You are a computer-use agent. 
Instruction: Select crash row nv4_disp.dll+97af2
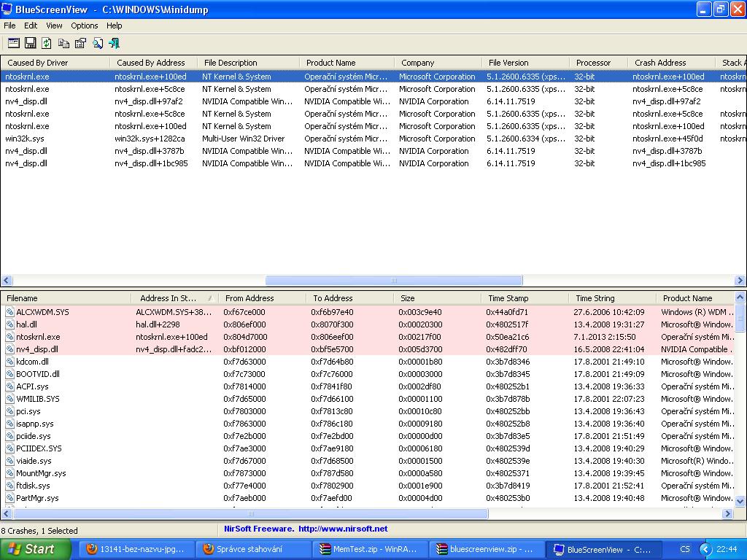(x=373, y=101)
